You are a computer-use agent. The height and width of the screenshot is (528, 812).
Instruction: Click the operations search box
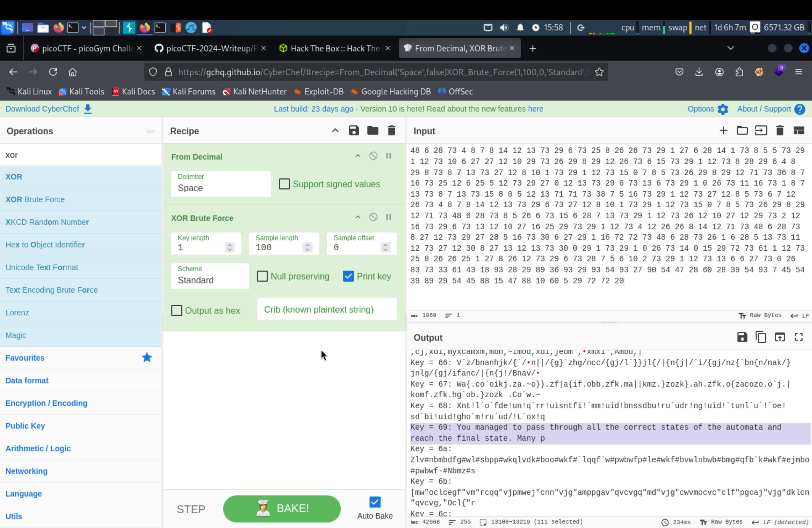(81, 155)
